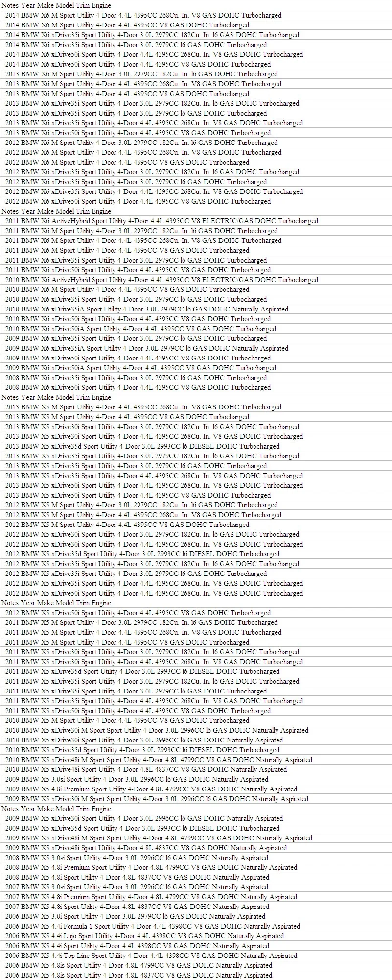Select the 2007 BMW X5 3.0si row

[x=196, y=887]
